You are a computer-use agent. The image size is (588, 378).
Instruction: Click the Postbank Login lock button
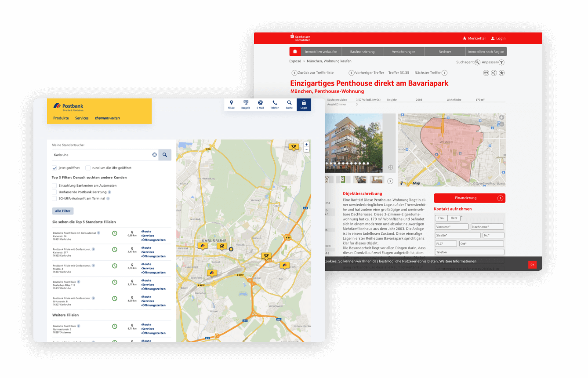(304, 105)
